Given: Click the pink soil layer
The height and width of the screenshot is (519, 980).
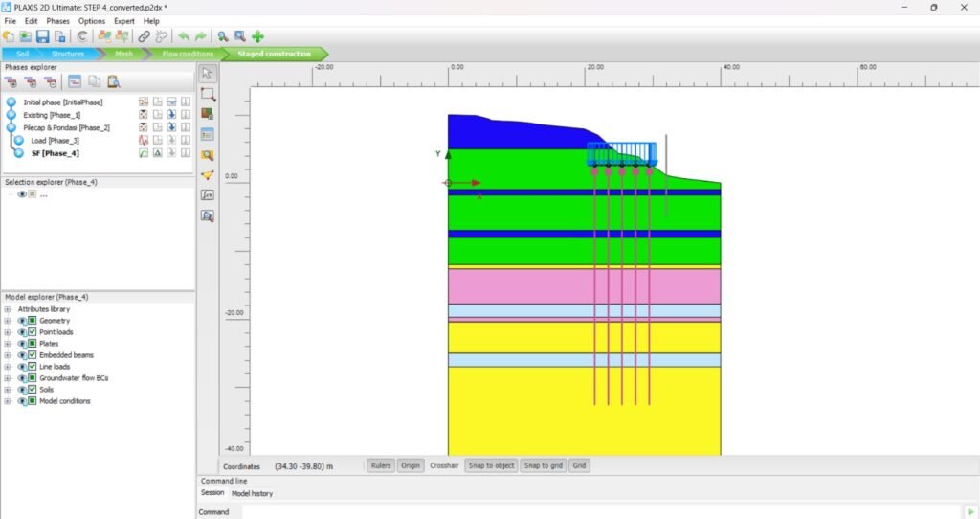Looking at the screenshot, I should [x=517, y=286].
